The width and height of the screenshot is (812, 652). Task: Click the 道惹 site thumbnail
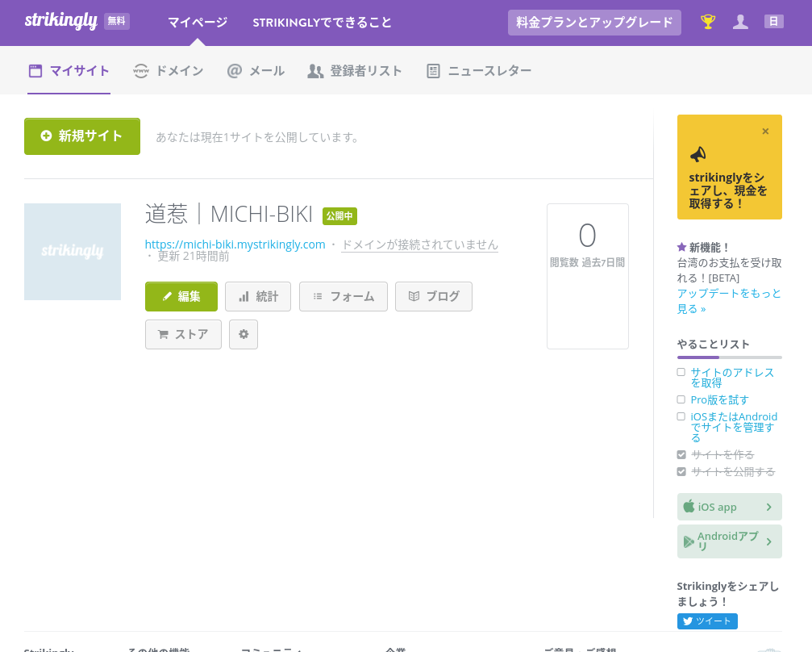coord(73,252)
